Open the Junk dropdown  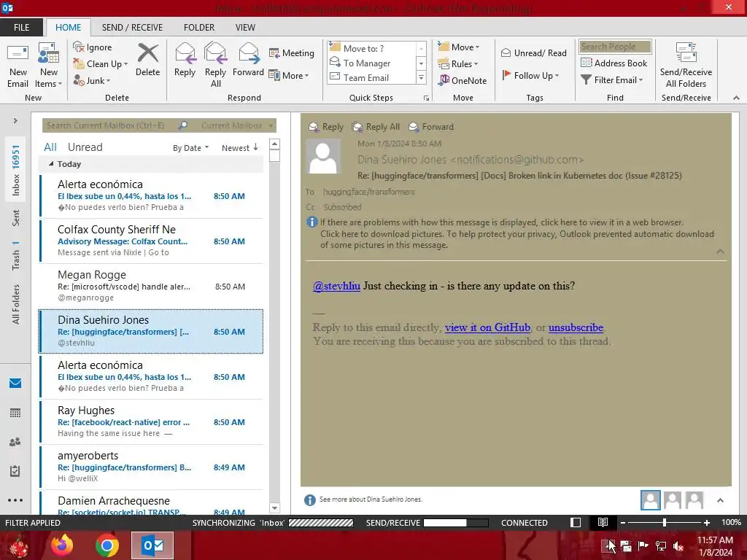(92, 80)
